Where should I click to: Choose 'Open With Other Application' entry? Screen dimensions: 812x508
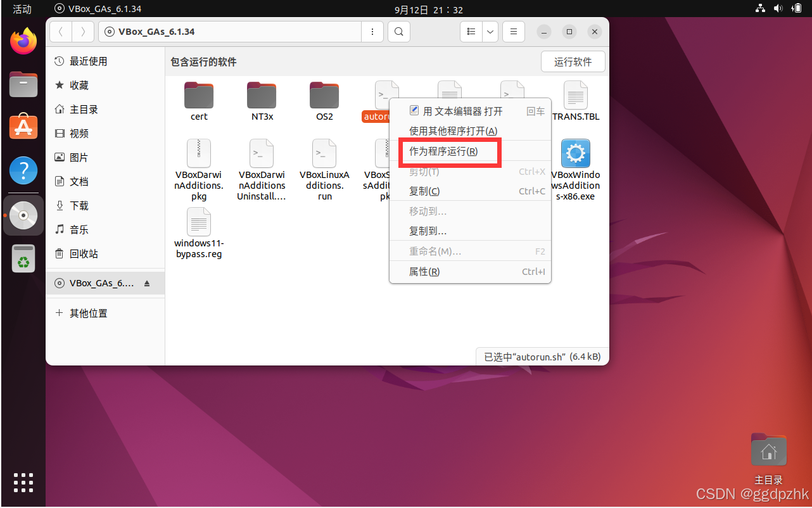tap(470, 130)
